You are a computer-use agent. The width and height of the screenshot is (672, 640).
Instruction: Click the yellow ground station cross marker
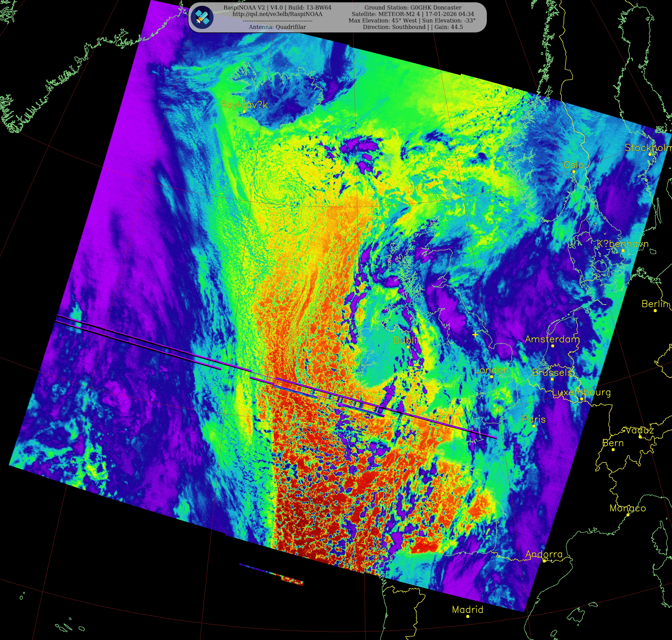[475, 335]
